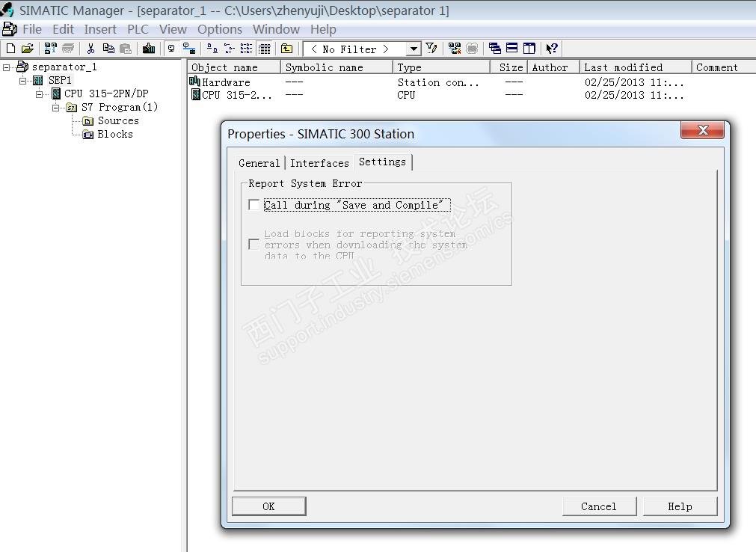
Task: Click the grayed Simulate Modules icon
Action: click(x=472, y=48)
